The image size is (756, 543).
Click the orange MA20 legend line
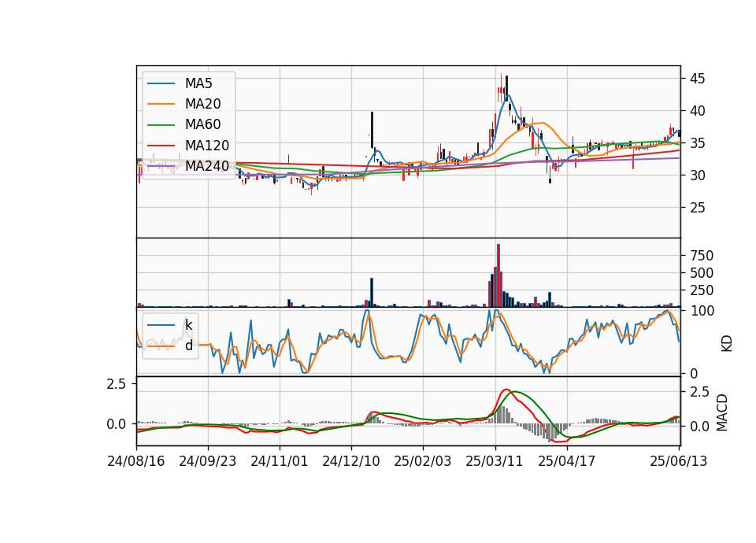[161, 104]
